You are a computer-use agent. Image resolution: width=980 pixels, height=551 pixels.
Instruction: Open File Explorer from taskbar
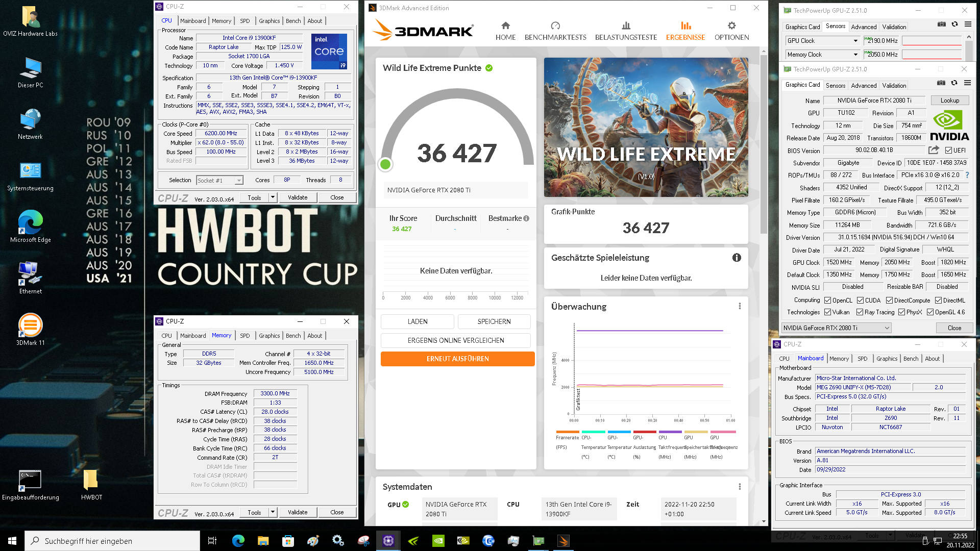263,541
